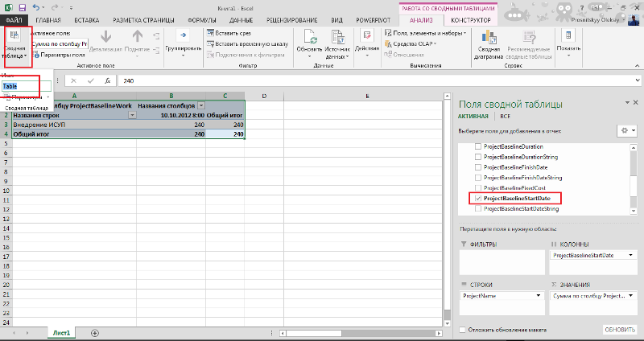Viewport: 644px width, 341px height.
Task: Enable Отложить обновление макета checkbox
Action: 462,330
